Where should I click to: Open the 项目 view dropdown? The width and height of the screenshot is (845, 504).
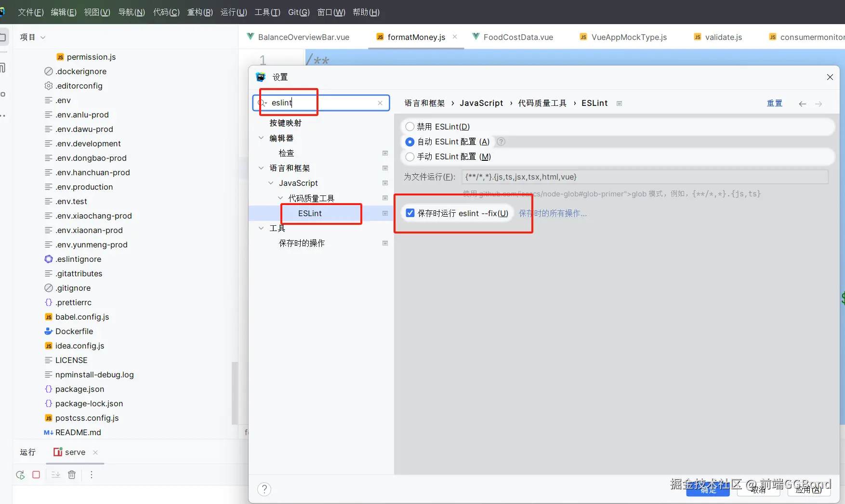click(33, 37)
